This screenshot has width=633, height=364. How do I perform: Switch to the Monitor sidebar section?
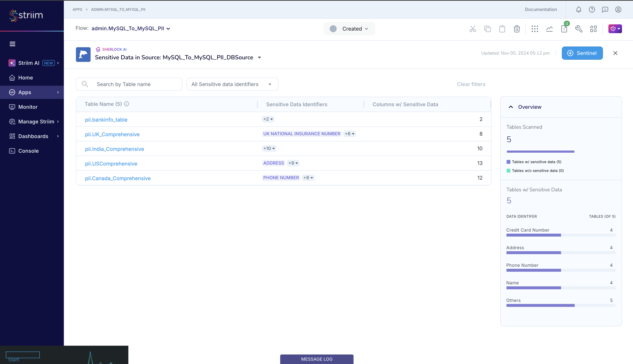(x=28, y=107)
